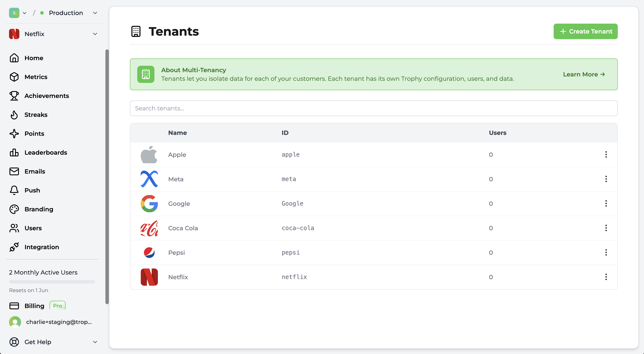
Task: Click the monthly active users progress bar
Action: click(52, 282)
